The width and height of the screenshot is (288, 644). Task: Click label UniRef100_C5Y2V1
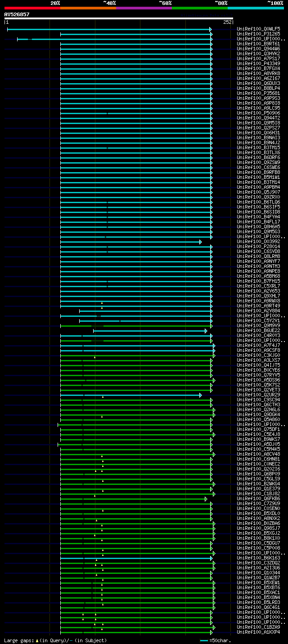[258, 321]
